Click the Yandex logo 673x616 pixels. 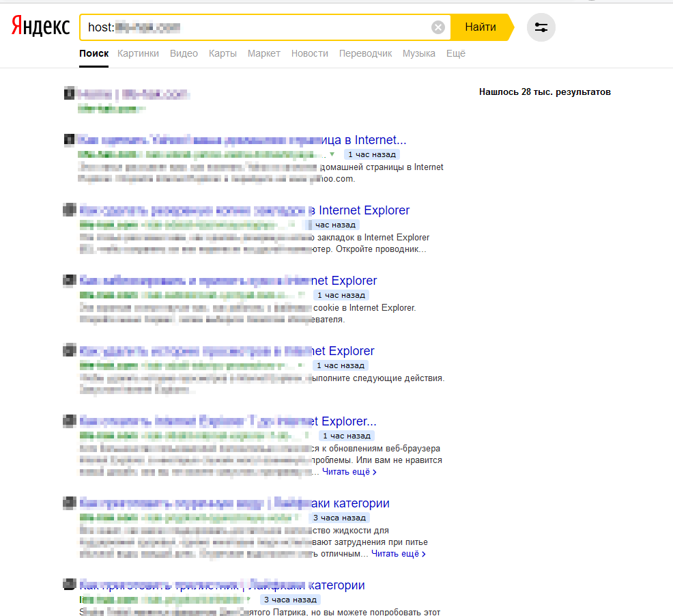click(40, 27)
